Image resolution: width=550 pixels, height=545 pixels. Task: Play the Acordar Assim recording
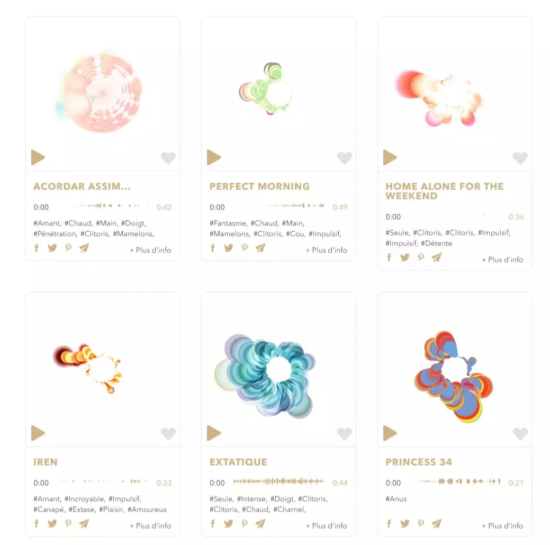[x=38, y=157]
